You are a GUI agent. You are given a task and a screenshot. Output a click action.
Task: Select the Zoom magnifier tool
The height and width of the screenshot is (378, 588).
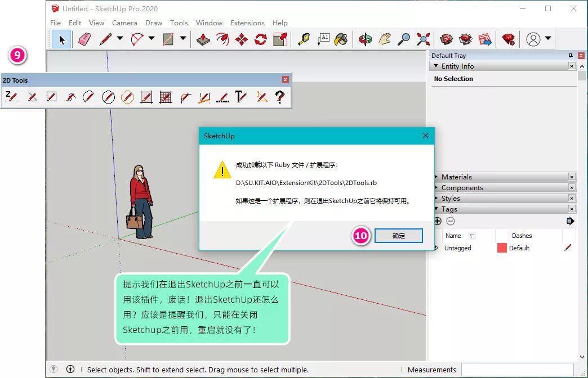tap(404, 39)
